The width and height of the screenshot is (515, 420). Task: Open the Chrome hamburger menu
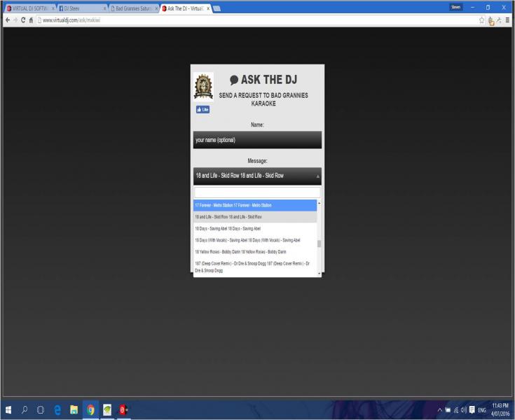pyautogui.click(x=507, y=20)
